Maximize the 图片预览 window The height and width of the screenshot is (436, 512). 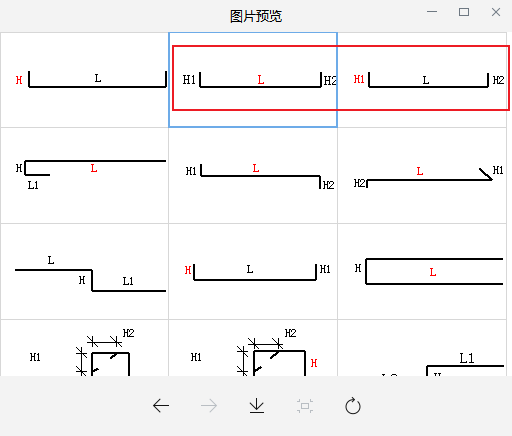pos(464,12)
